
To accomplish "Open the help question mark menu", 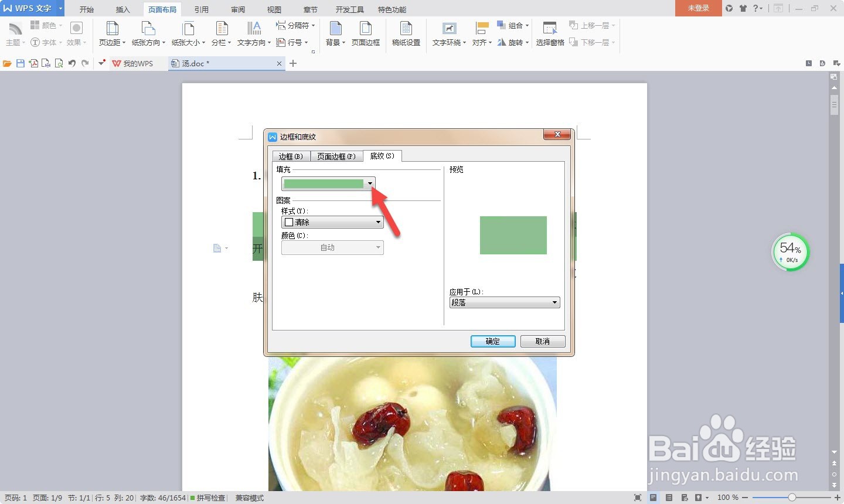I will click(758, 8).
